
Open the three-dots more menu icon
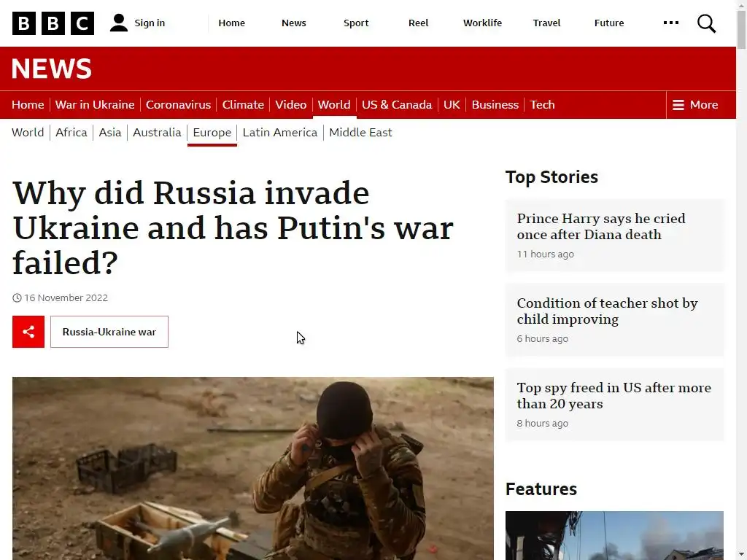click(x=671, y=23)
